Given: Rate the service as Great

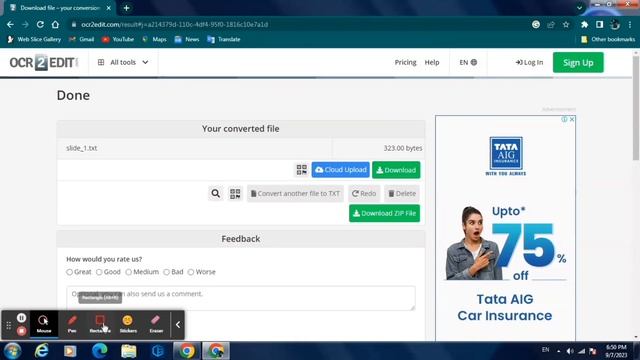Looking at the screenshot, I should point(69,272).
